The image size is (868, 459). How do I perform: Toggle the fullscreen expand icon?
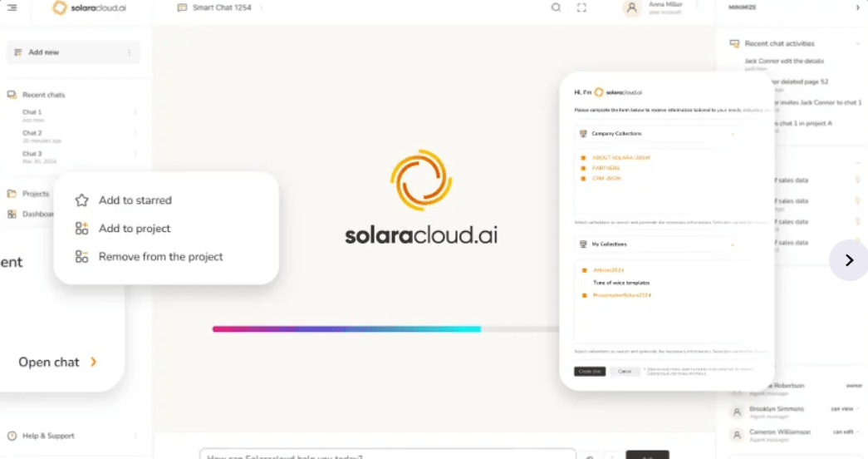[x=581, y=7]
